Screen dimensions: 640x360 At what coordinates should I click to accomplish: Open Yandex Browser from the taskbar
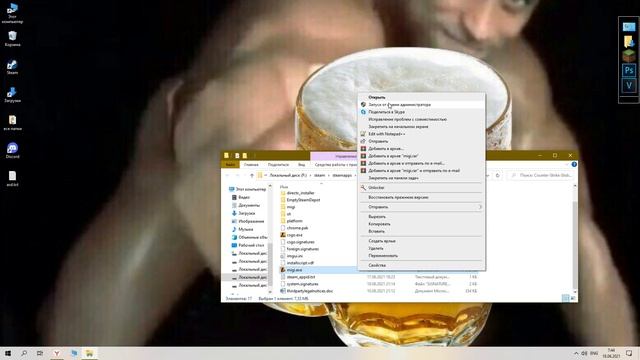(x=57, y=353)
